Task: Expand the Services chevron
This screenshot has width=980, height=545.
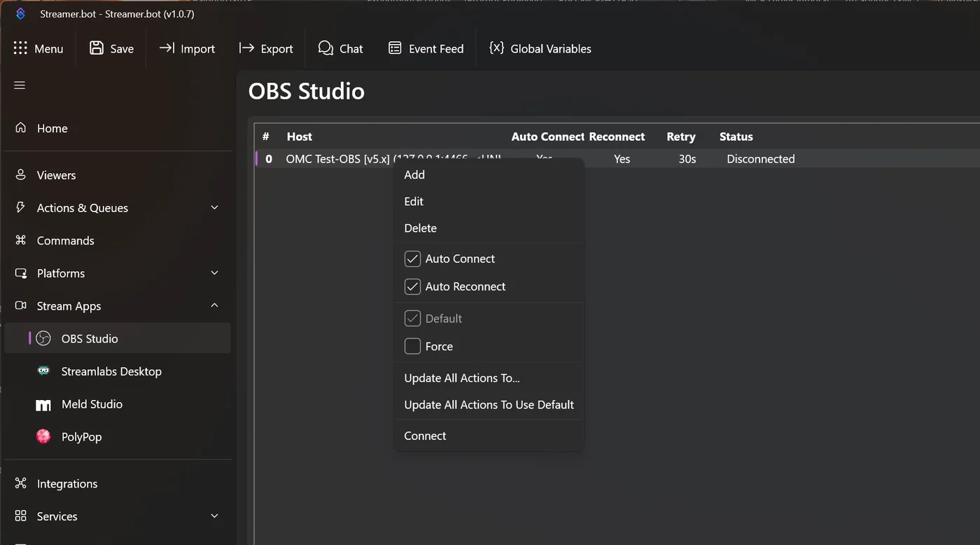Action: 215,516
